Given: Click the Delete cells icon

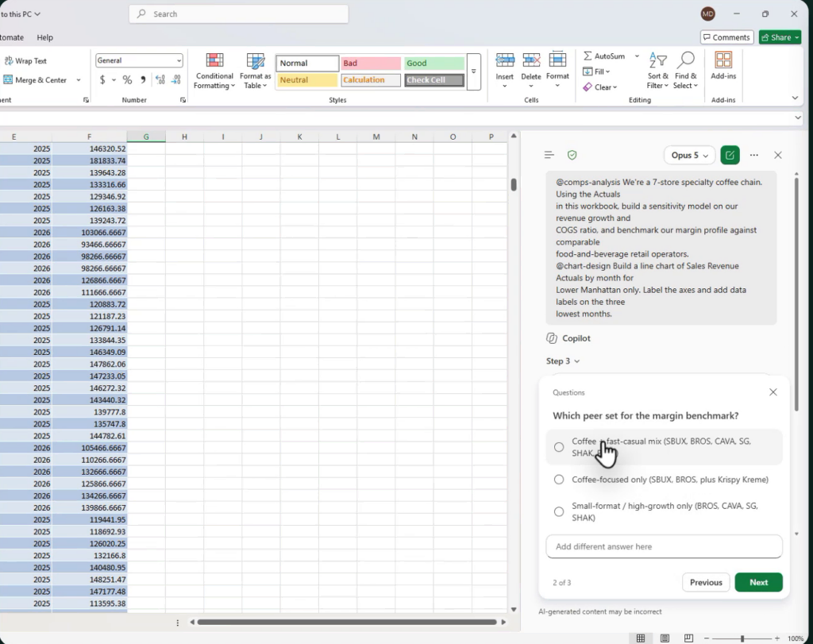Looking at the screenshot, I should tap(531, 60).
